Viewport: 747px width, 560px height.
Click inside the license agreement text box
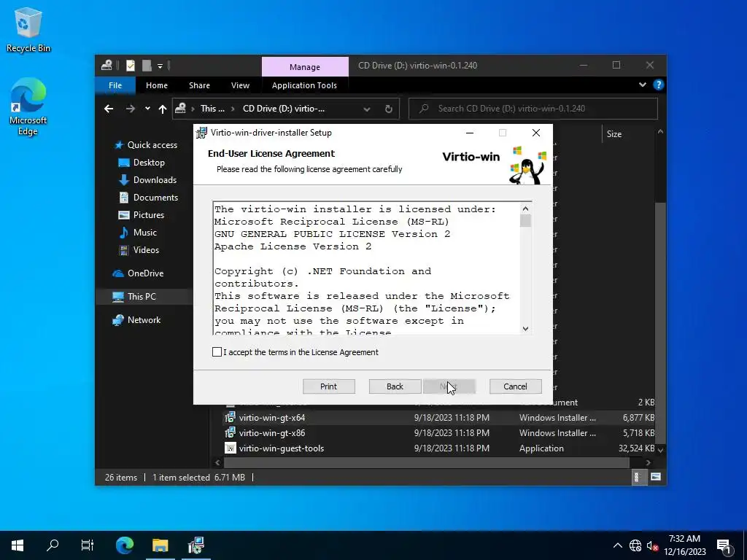click(367, 268)
